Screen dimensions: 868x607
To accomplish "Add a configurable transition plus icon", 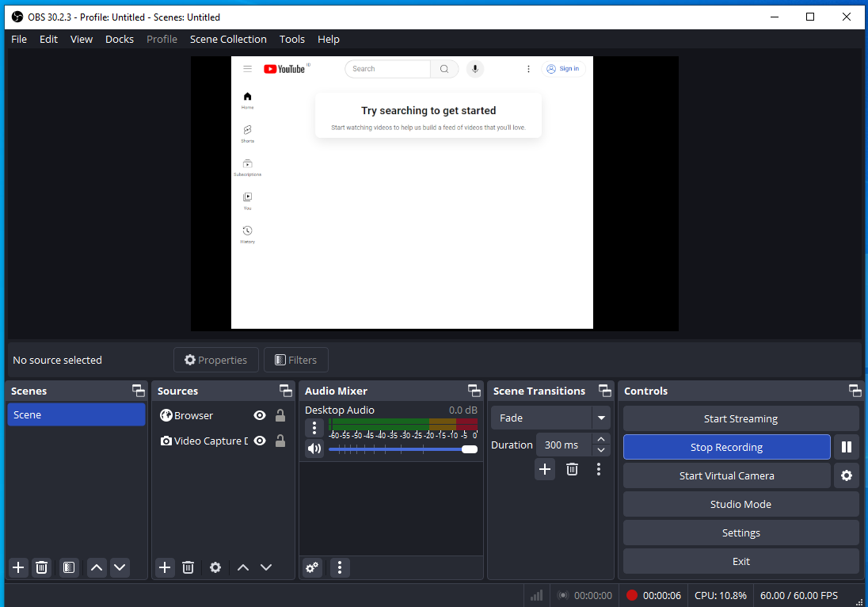I will point(545,469).
